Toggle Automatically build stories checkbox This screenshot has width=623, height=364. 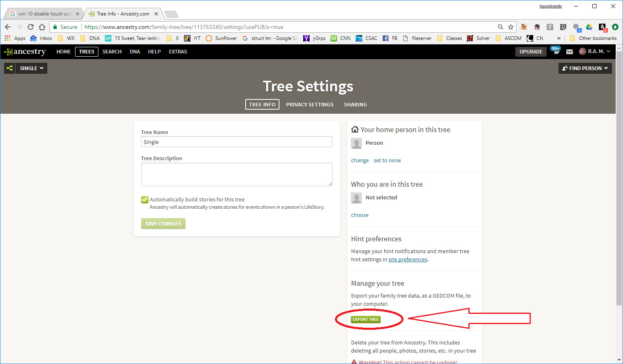(x=144, y=200)
